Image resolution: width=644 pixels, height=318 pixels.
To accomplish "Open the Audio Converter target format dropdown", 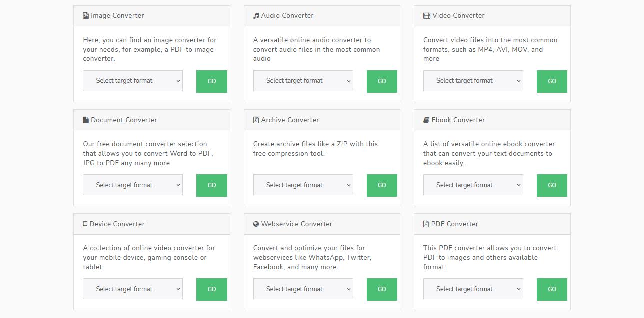I will click(x=303, y=80).
